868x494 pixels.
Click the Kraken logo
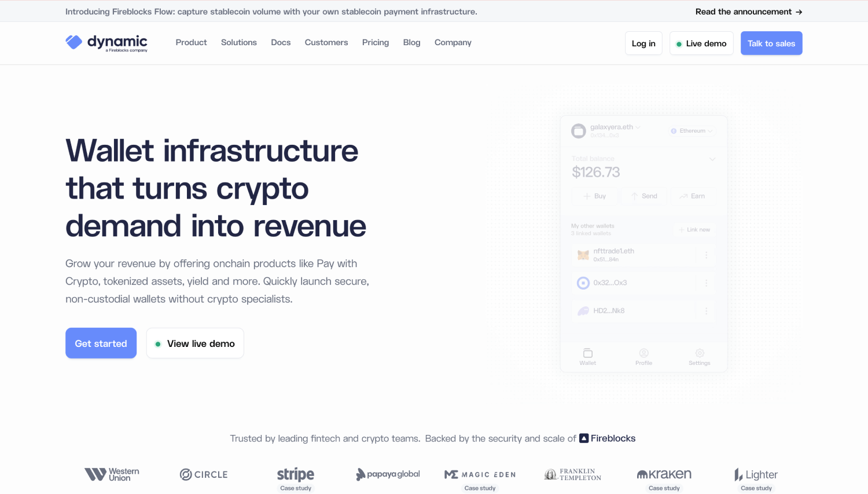click(664, 474)
